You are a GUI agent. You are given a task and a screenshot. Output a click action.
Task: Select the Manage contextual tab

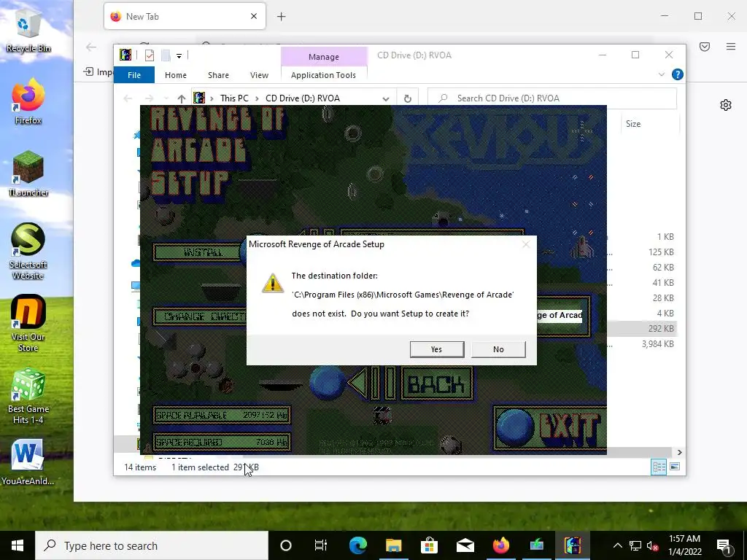pos(323,57)
